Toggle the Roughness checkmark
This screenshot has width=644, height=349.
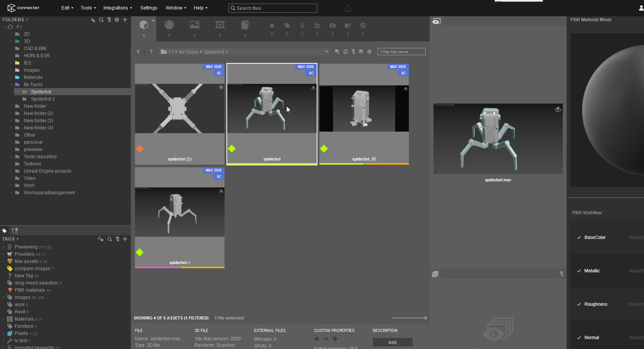tap(579, 304)
